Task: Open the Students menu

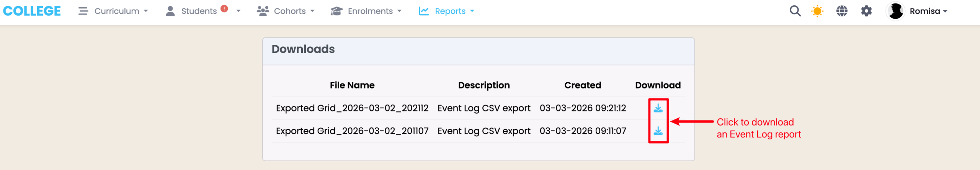Action: [199, 11]
